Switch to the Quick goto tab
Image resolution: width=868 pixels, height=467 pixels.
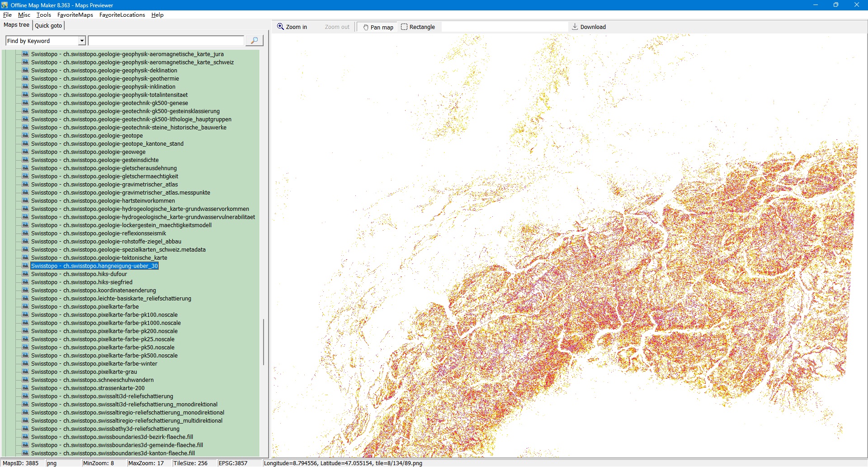coord(48,25)
